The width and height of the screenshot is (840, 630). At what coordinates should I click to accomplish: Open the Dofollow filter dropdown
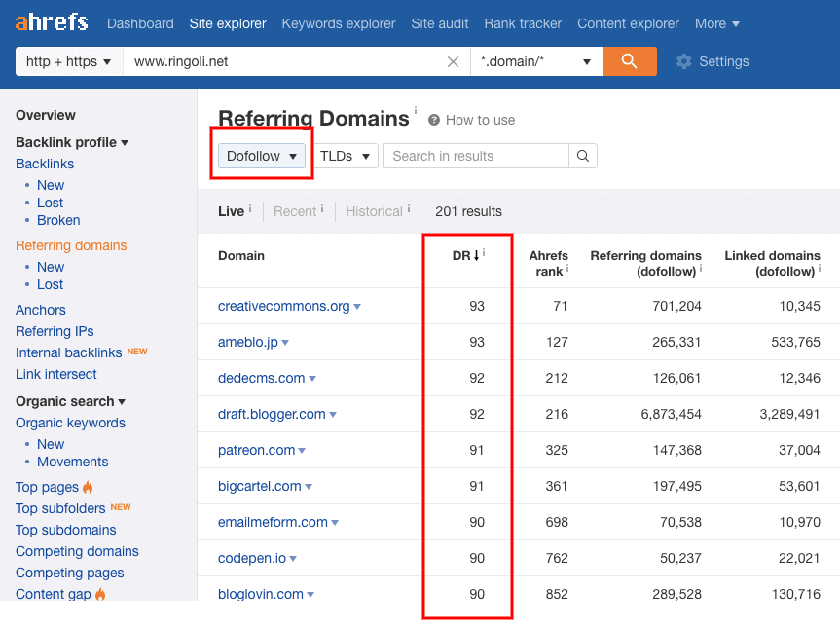262,156
